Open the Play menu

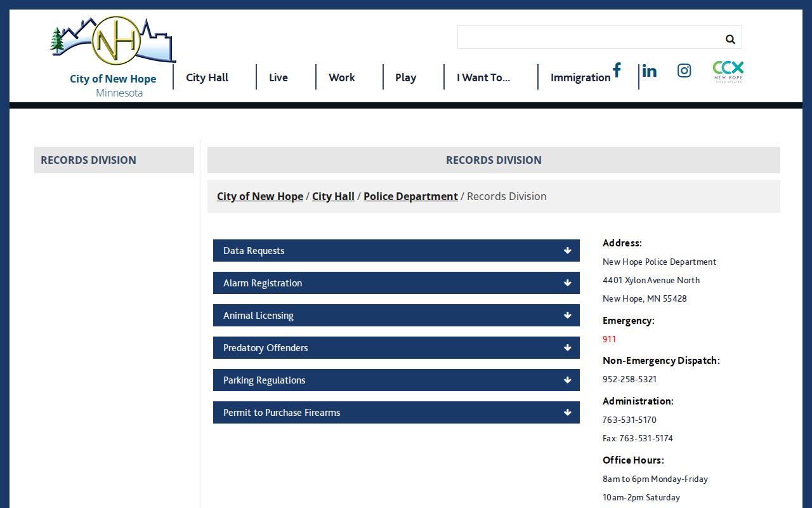406,77
